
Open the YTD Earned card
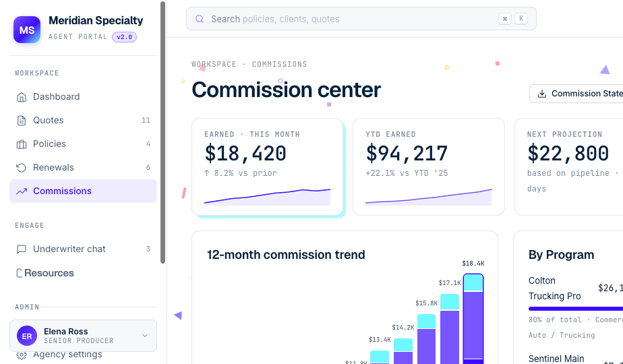[x=429, y=167]
